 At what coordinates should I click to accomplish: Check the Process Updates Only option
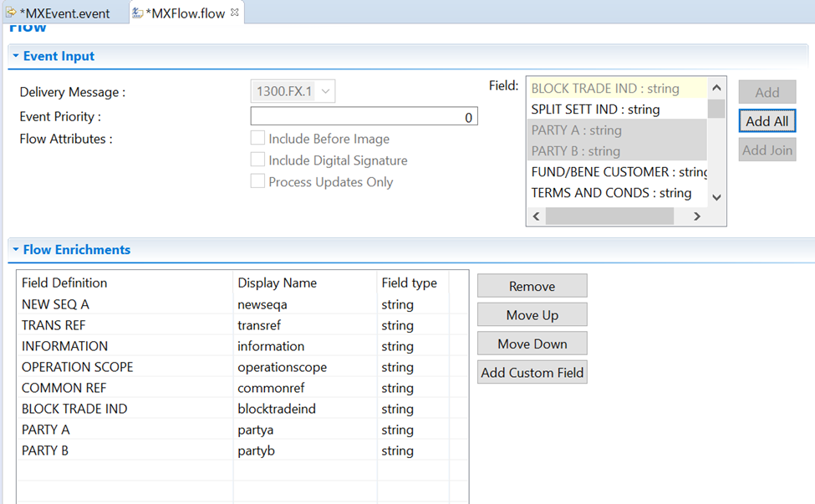(x=258, y=182)
